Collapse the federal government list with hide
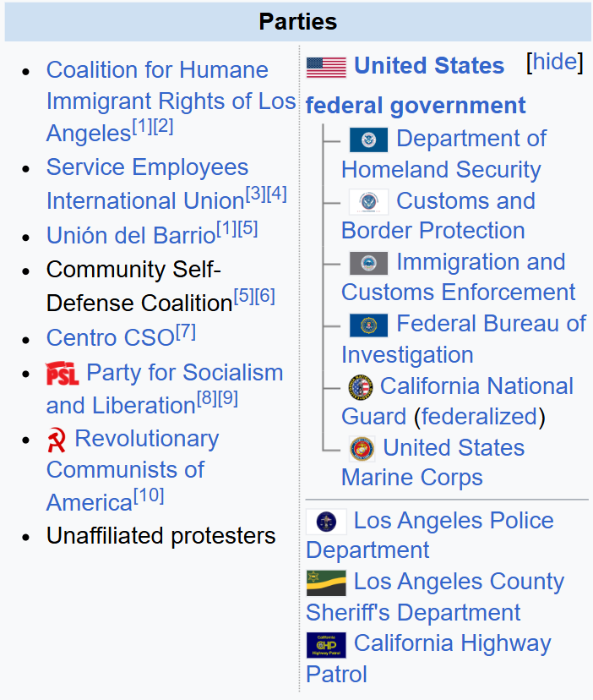The width and height of the screenshot is (593, 700). click(x=555, y=62)
